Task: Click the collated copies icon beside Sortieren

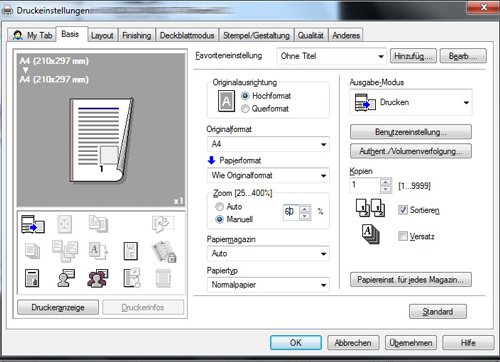Action: point(370,208)
